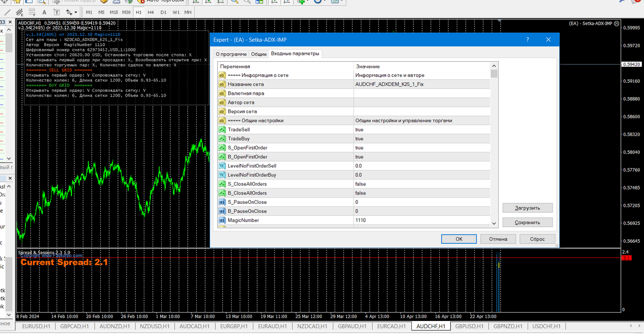Screen dimensions: 644x334
Task: Confirm the dialog with OK
Action: click(459, 239)
